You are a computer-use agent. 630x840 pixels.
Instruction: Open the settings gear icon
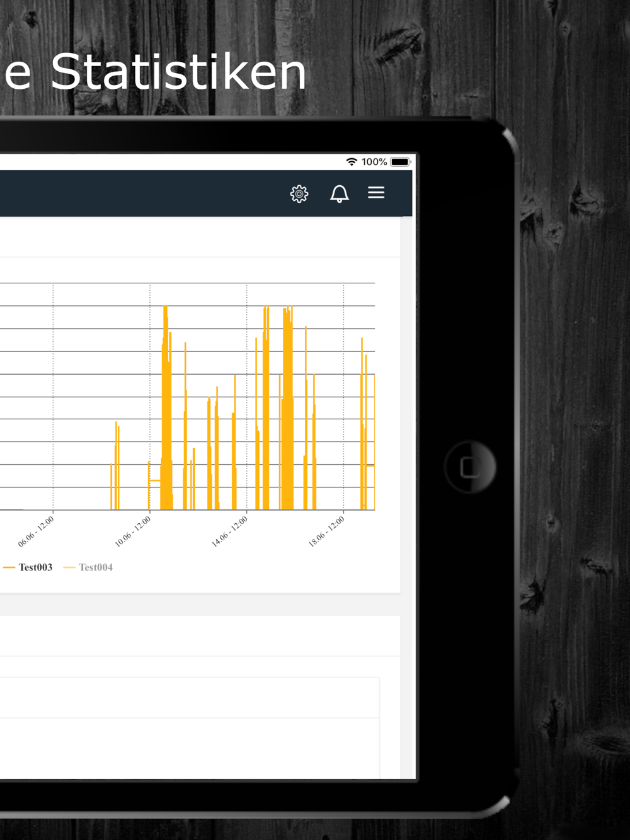click(x=299, y=193)
